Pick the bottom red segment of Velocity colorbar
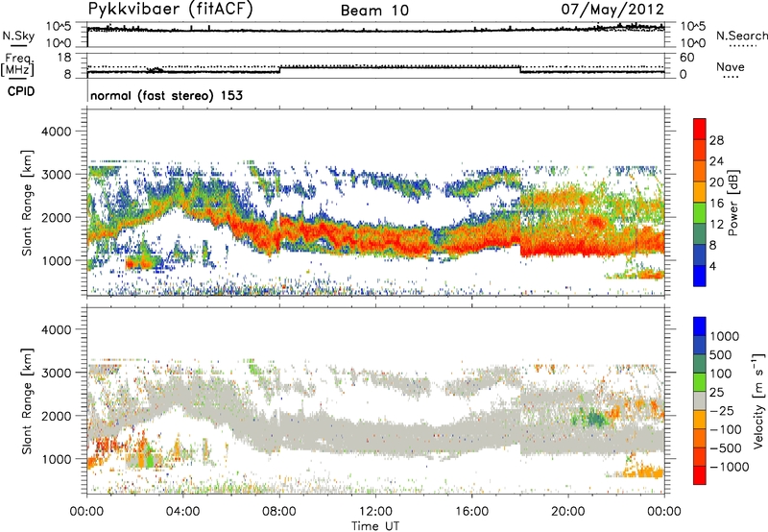Image resolution: width=768 pixels, height=532 pixels. click(700, 475)
